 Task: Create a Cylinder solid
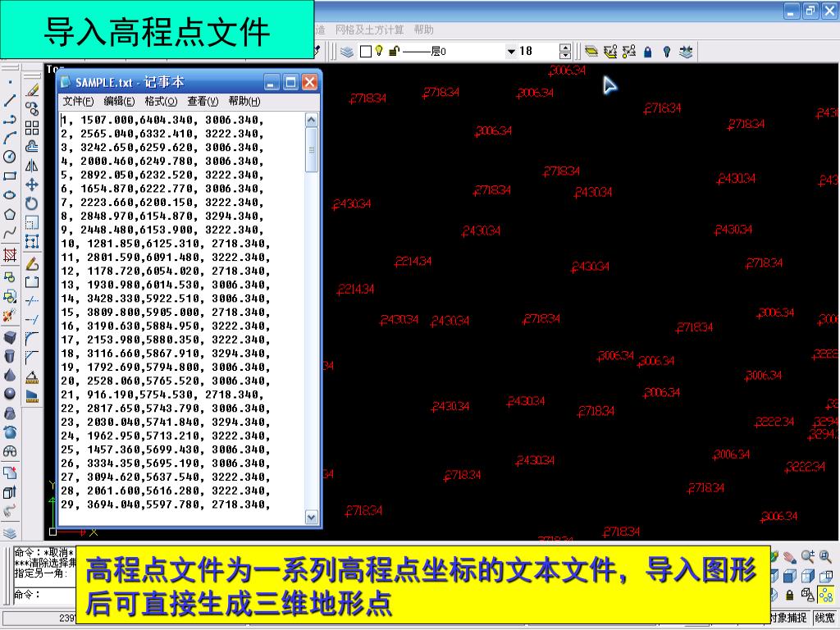pos(10,356)
